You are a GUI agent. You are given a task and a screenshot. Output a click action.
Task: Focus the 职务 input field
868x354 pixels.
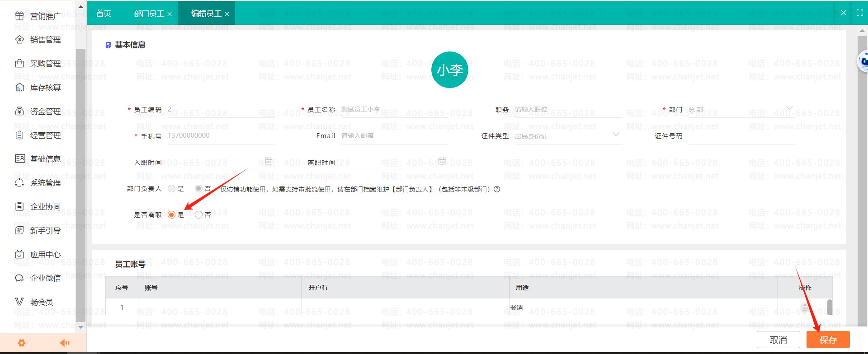click(568, 110)
